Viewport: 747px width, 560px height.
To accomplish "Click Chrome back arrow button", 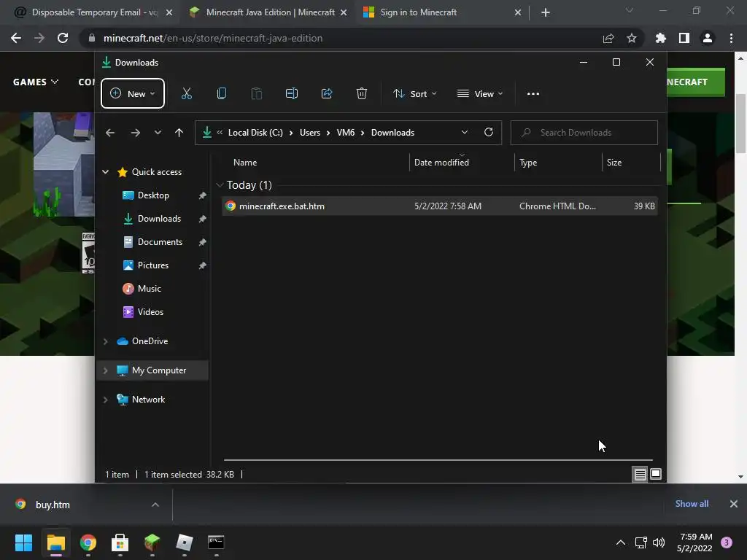I will point(16,38).
